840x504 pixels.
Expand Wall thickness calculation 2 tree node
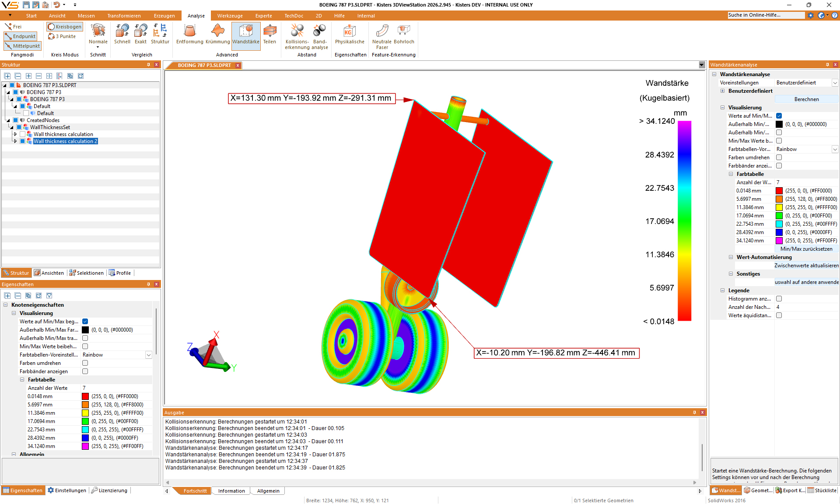(x=16, y=141)
